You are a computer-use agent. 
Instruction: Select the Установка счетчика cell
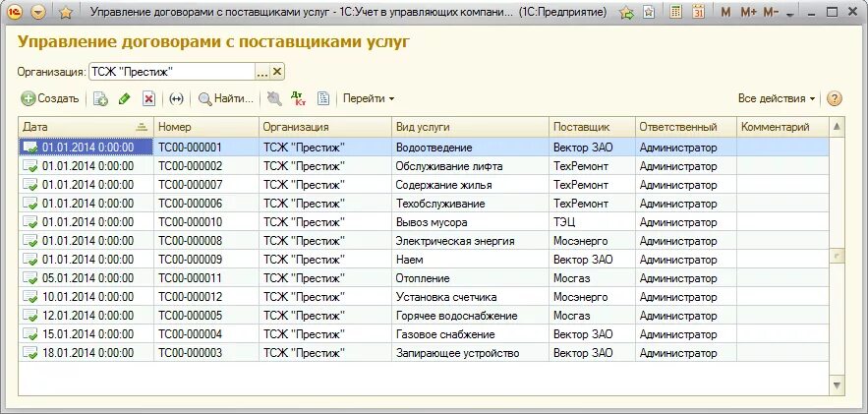pos(470,297)
